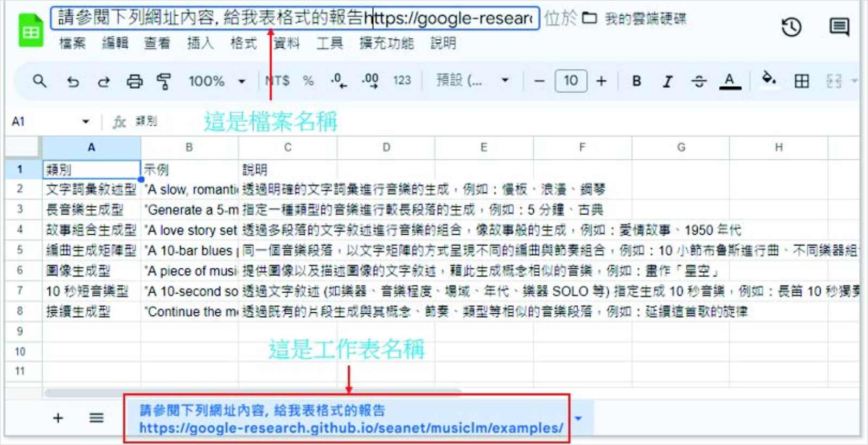Activate the paint format tool
The height and width of the screenshot is (445, 868).
[x=164, y=81]
